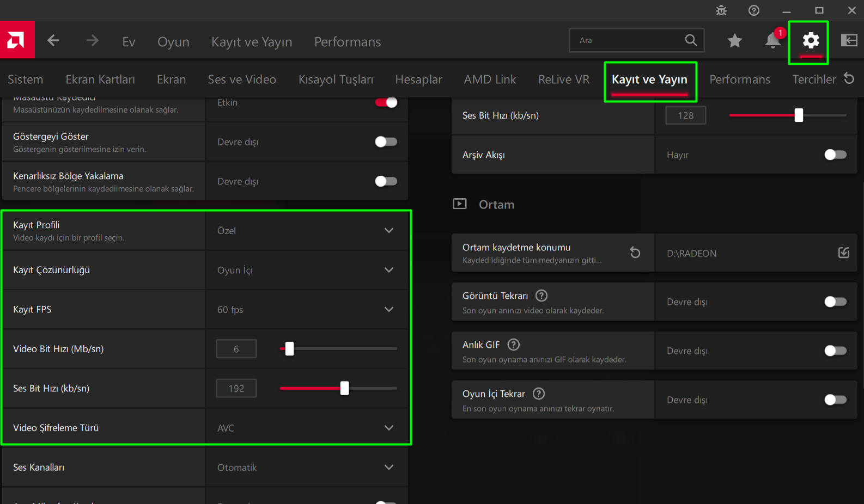Switch to Kısayol Tuşları tab
Viewport: 864px width, 504px height.
click(336, 79)
